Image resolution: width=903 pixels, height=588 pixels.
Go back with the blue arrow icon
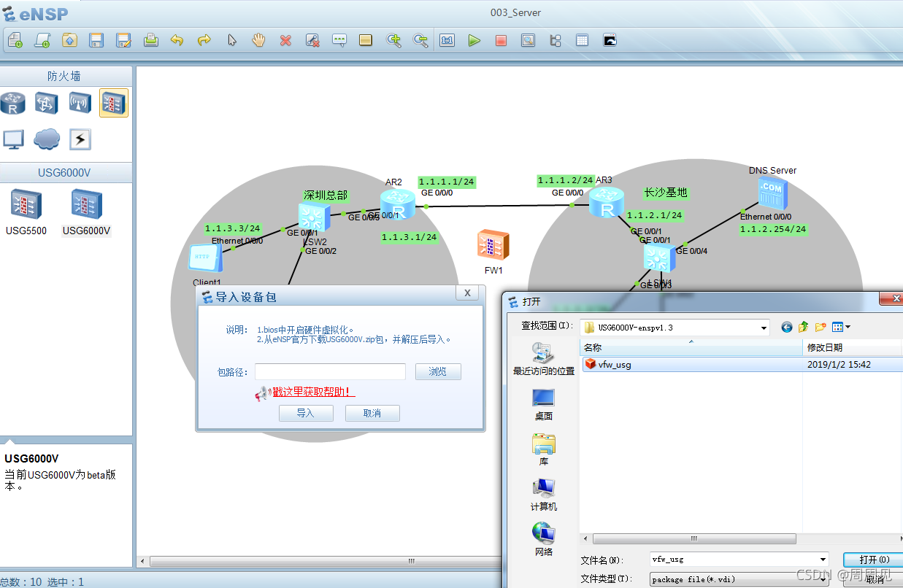tap(786, 327)
